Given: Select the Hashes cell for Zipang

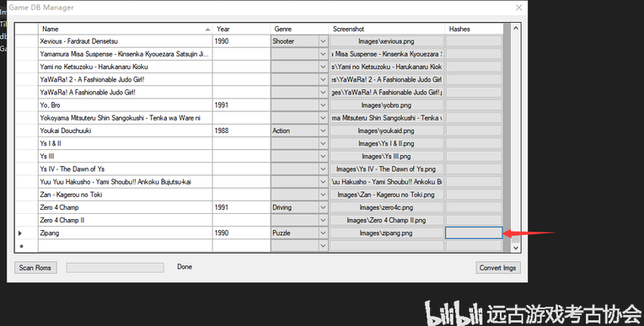Looking at the screenshot, I should pyautogui.click(x=474, y=232).
